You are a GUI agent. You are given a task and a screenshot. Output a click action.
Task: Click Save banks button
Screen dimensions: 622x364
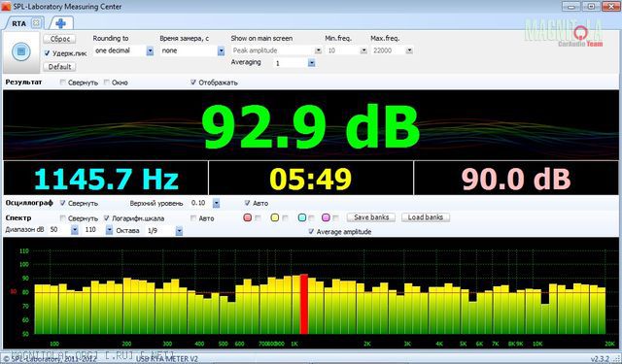(371, 217)
